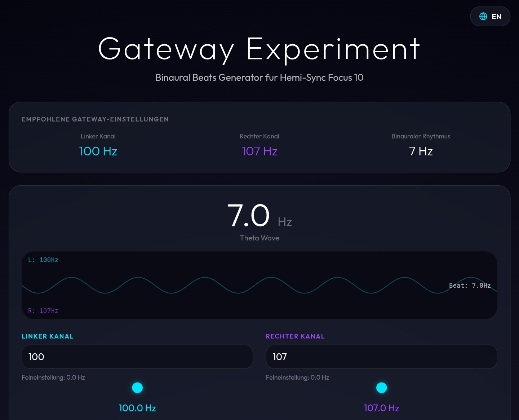Switch the language using the EN button

[497, 17]
